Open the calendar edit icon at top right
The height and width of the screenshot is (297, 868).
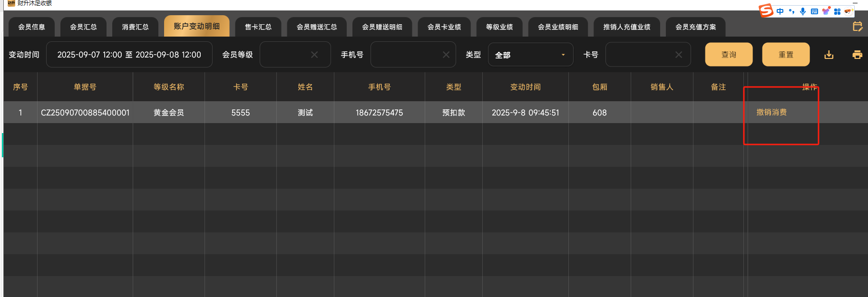(x=858, y=27)
